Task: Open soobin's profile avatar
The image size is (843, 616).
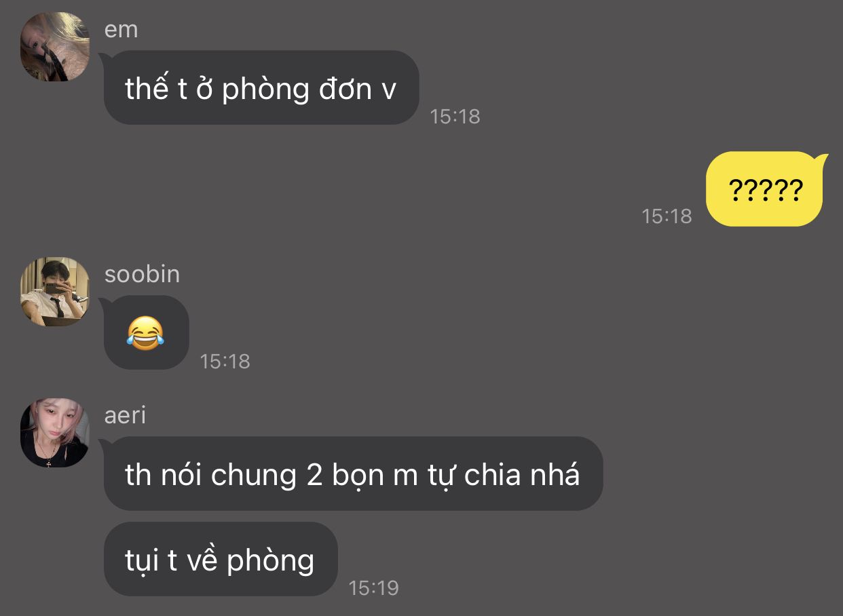Action: click(55, 292)
